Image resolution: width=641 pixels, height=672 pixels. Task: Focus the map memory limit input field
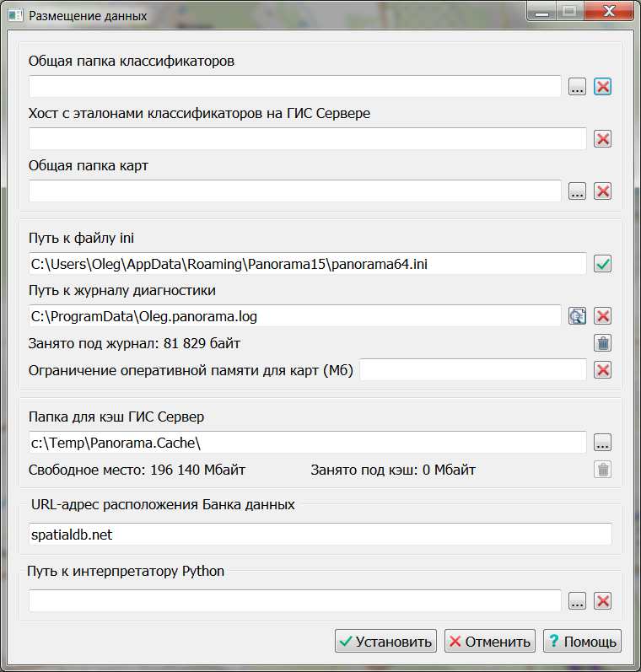(x=472, y=370)
